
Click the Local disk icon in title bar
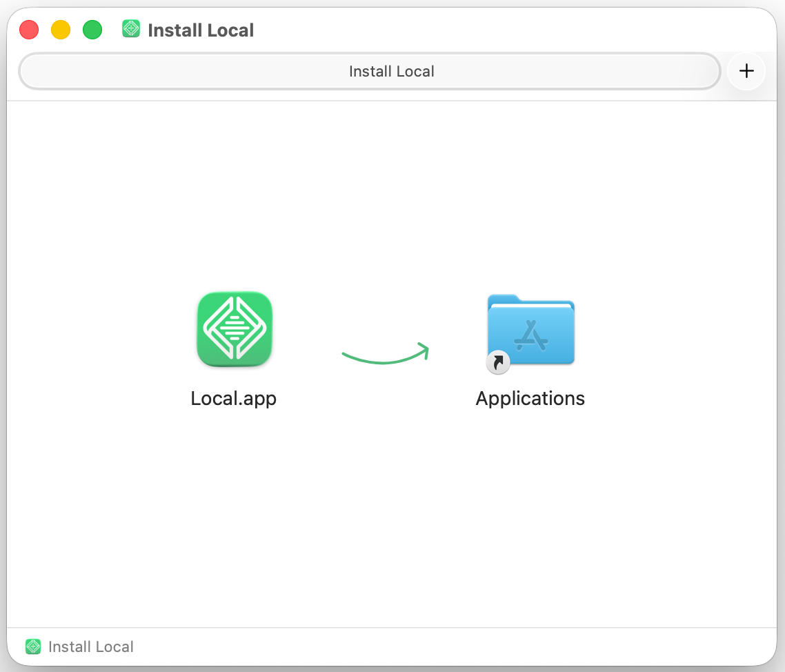coord(131,29)
